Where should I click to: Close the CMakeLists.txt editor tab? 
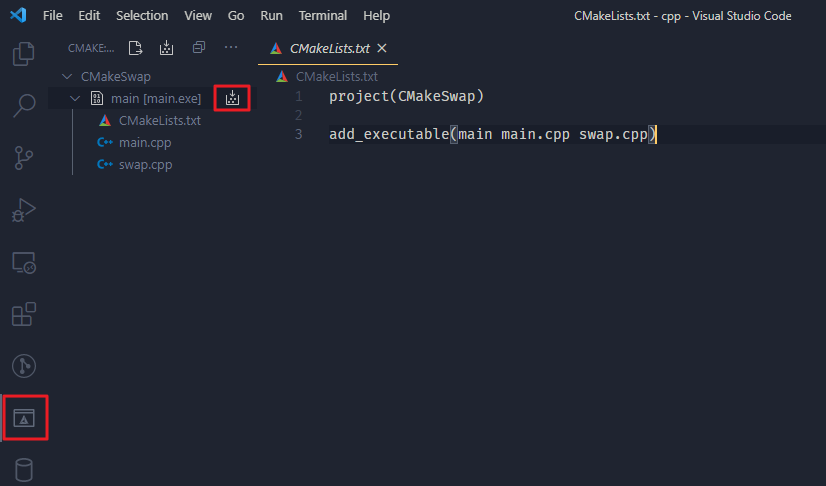(x=381, y=48)
